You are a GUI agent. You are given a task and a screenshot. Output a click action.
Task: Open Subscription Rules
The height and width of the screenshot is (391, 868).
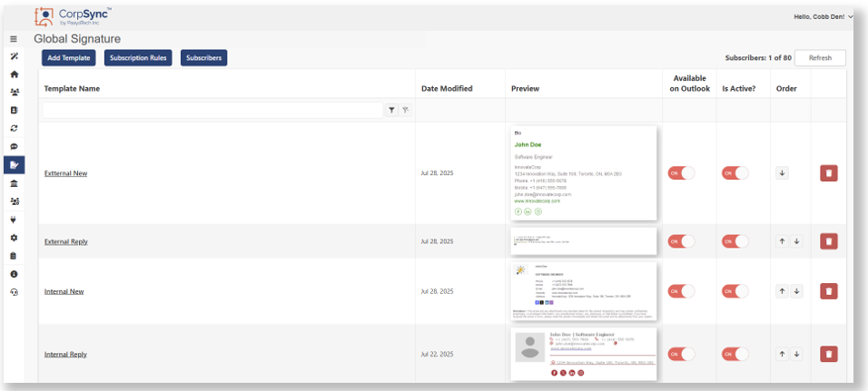(138, 58)
